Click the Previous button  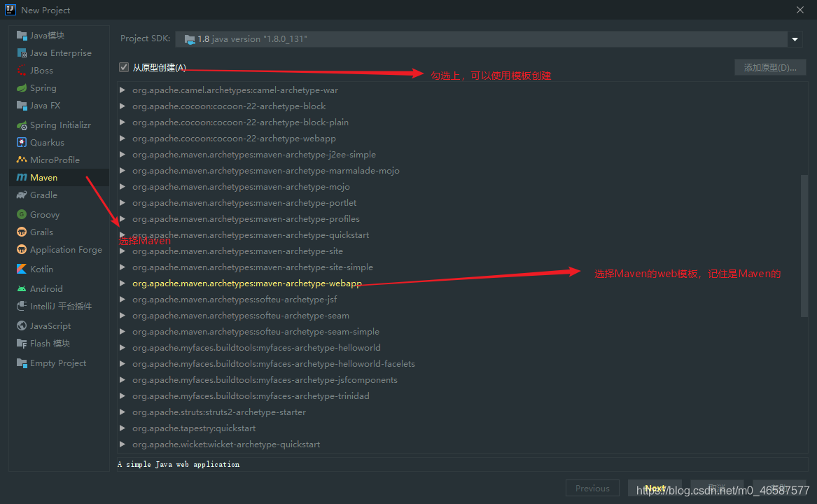coord(592,489)
